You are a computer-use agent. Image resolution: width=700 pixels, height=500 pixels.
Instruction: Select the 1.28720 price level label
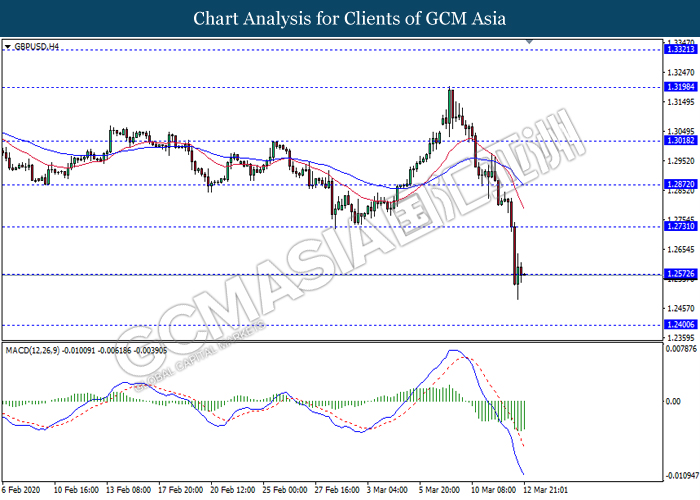coord(681,184)
